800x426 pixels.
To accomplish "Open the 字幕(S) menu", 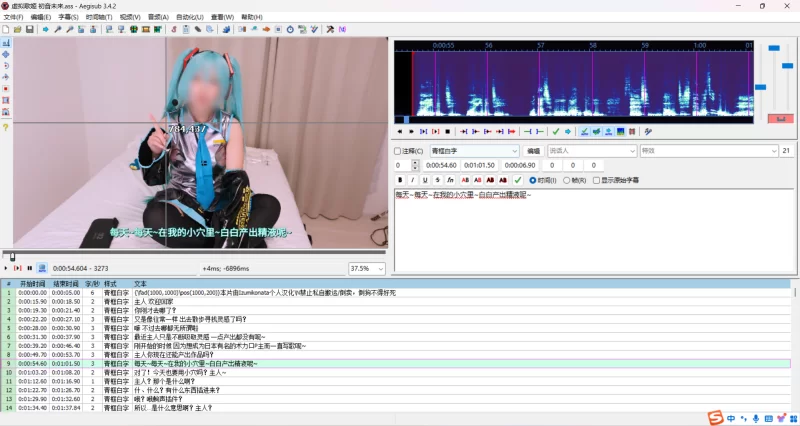I will [68, 17].
